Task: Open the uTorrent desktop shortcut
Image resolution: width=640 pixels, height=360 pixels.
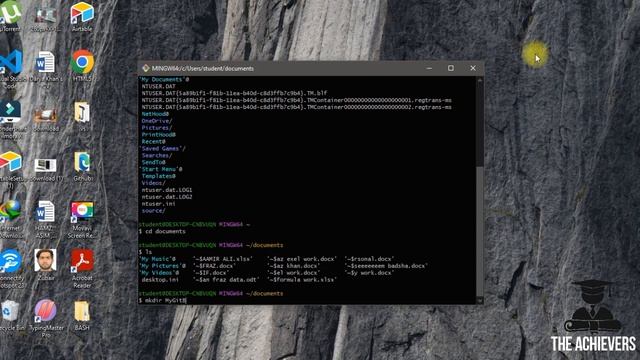Action: [x=10, y=15]
